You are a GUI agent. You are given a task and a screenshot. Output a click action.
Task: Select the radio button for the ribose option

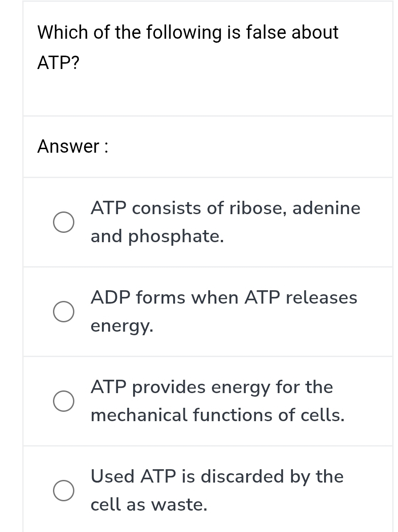point(64,222)
